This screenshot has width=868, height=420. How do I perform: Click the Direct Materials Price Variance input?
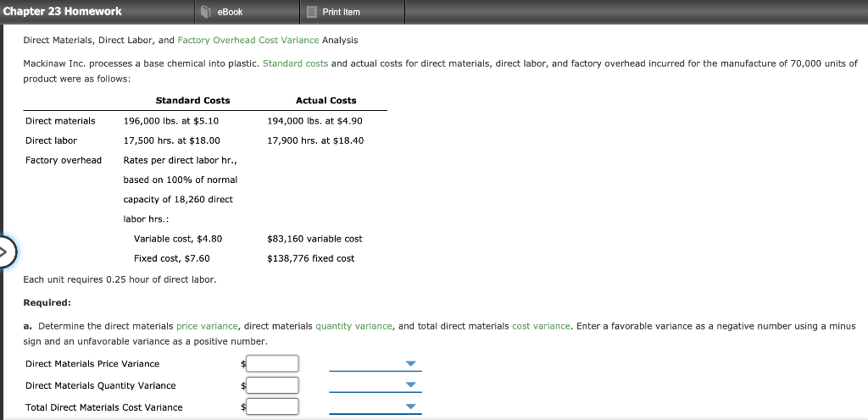tap(273, 363)
